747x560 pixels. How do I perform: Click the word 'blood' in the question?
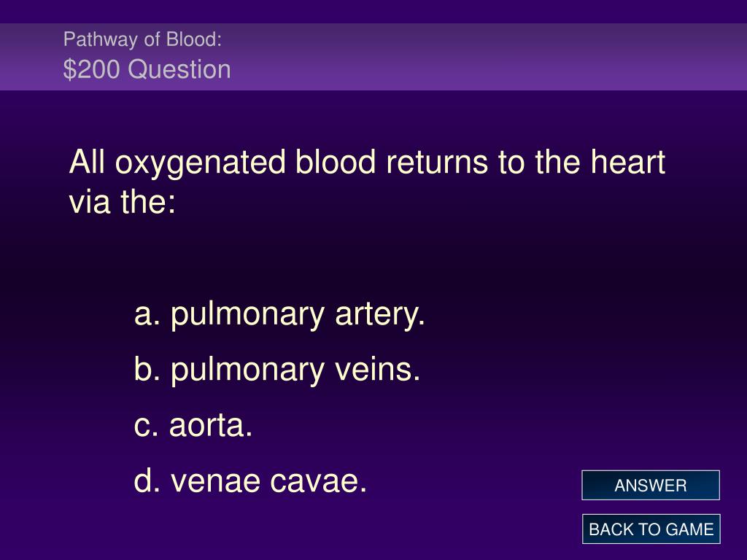pyautogui.click(x=336, y=162)
